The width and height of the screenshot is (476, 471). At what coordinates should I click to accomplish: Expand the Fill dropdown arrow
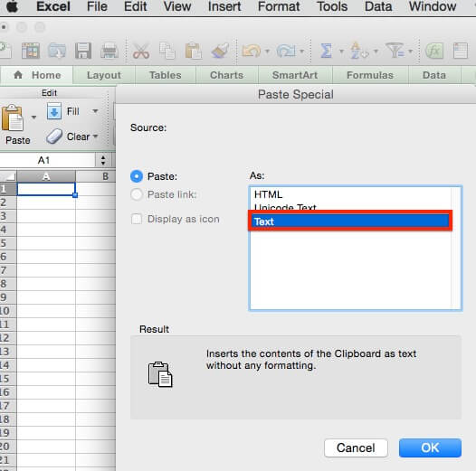95,111
